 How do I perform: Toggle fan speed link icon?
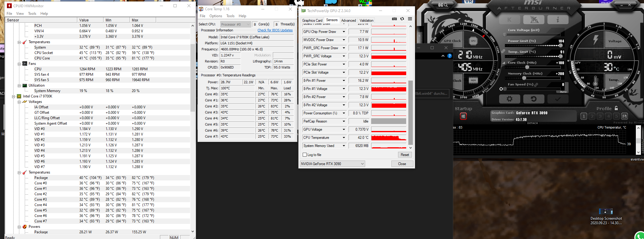pyautogui.click(x=536, y=85)
